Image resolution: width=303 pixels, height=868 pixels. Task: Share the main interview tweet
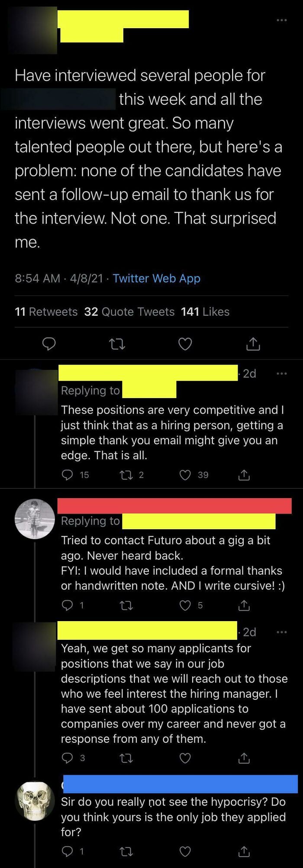click(x=253, y=344)
